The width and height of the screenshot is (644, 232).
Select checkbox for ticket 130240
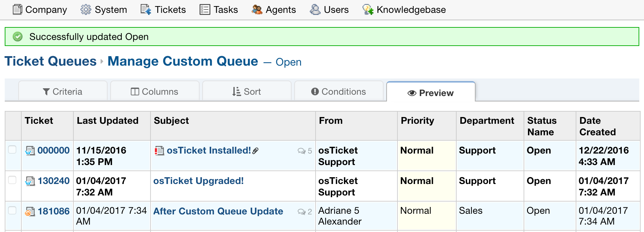(12, 180)
